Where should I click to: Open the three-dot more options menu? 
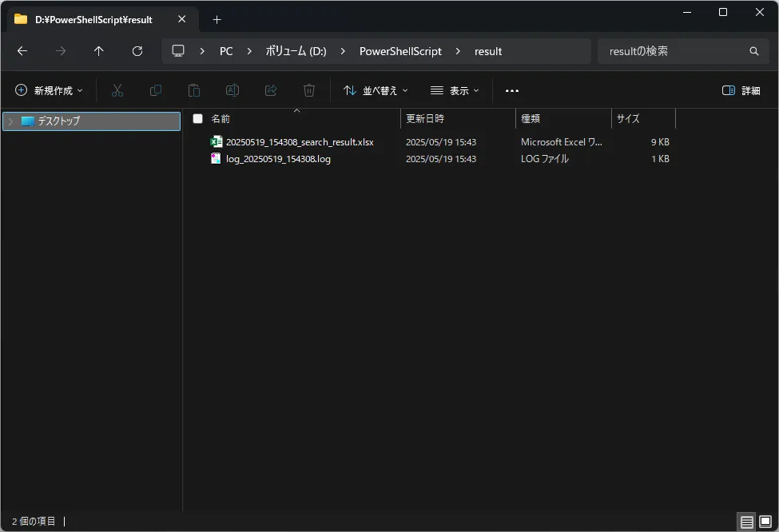click(511, 91)
